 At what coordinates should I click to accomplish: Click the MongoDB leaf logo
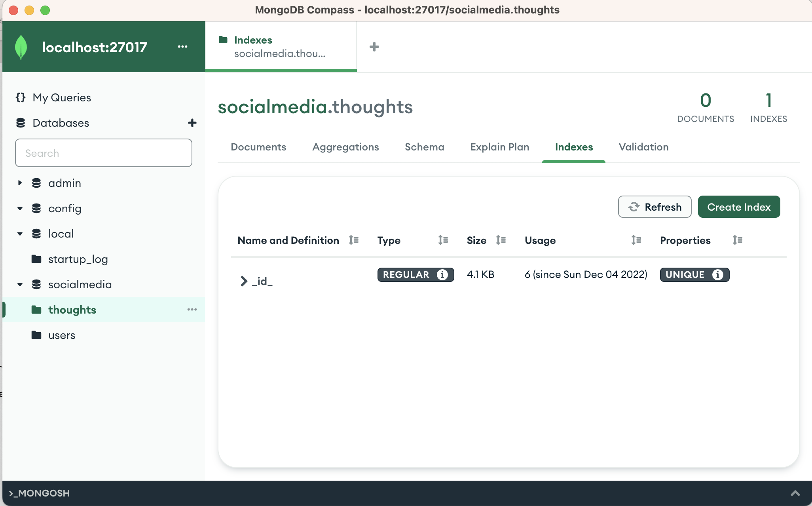[20, 46]
